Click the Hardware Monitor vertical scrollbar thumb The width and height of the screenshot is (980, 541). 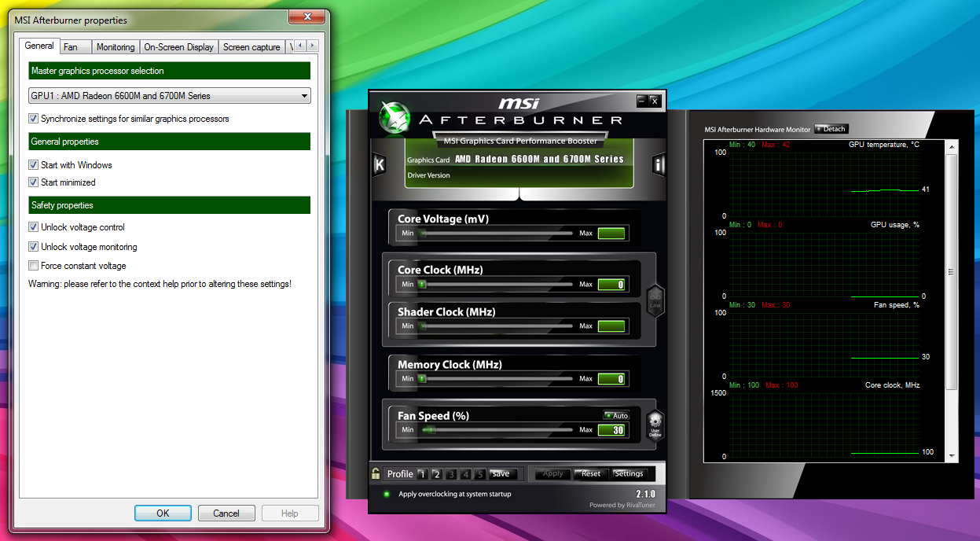(x=952, y=271)
